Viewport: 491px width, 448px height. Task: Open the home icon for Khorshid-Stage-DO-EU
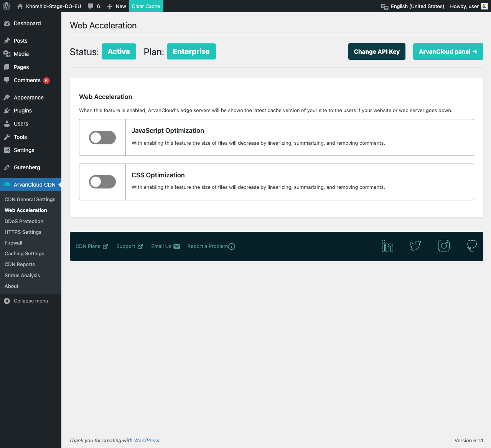20,6
